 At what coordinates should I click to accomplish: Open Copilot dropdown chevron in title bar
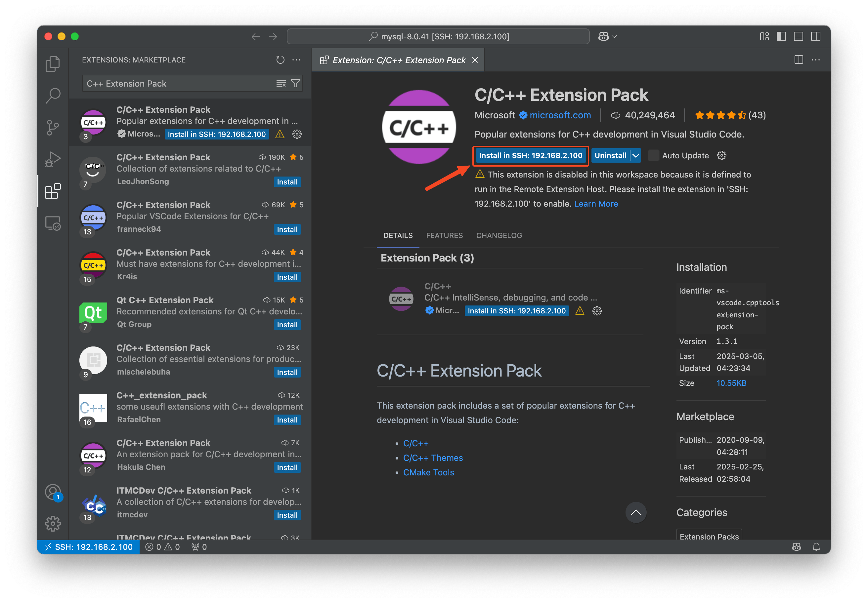[x=614, y=36]
